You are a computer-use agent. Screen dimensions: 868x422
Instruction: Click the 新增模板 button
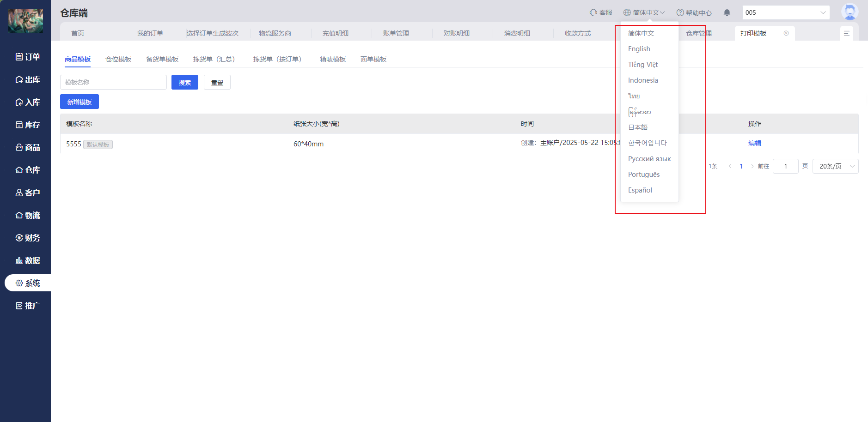tap(79, 102)
